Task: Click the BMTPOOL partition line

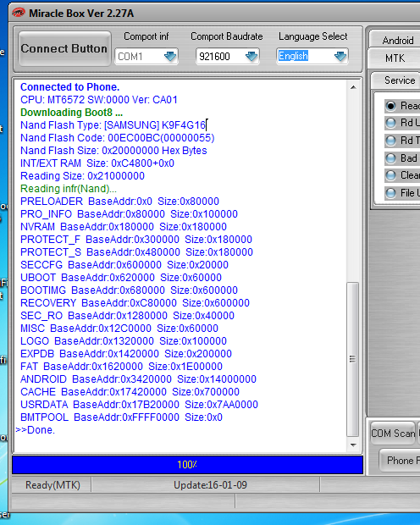Action: click(x=121, y=417)
